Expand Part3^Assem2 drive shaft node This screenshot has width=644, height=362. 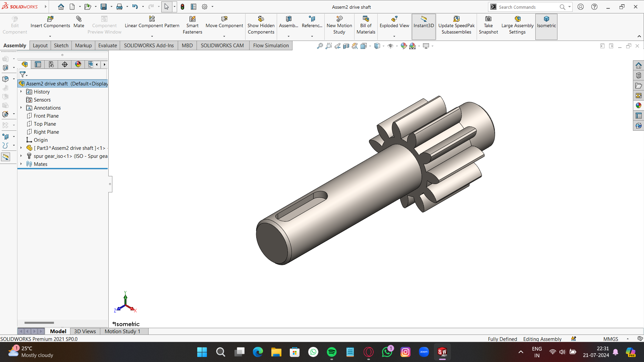[x=21, y=148]
